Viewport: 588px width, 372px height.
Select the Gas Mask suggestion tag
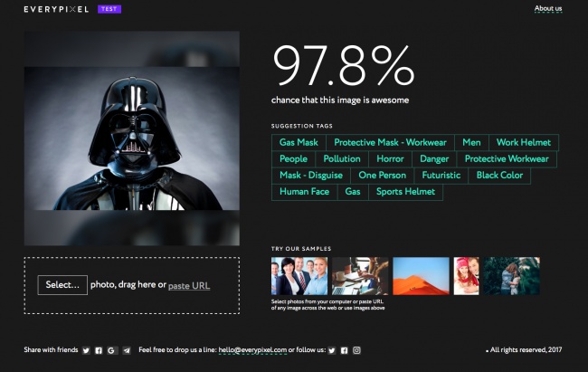[x=299, y=142]
